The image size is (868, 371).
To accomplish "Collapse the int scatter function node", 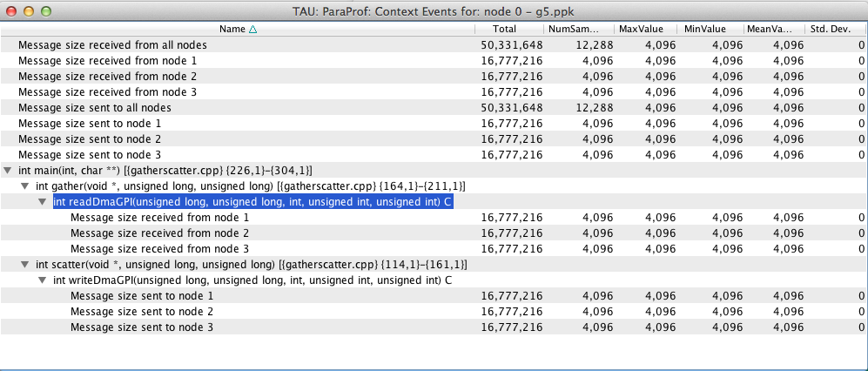I will 25,265.
